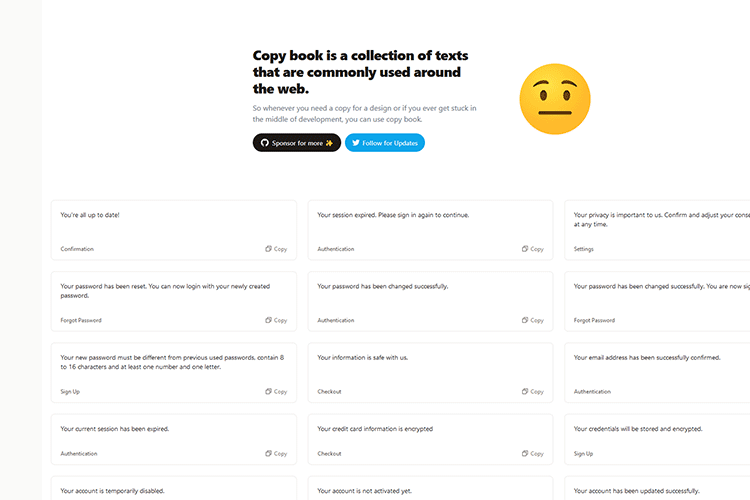The width and height of the screenshot is (750, 500).
Task: Click the Sign Up label under password requirements
Action: tap(70, 392)
